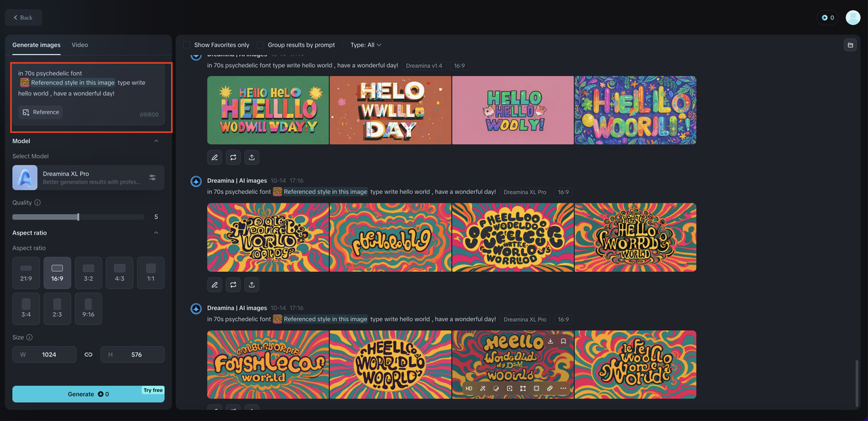Switch to the Video tab
The image size is (868, 421).
click(79, 45)
